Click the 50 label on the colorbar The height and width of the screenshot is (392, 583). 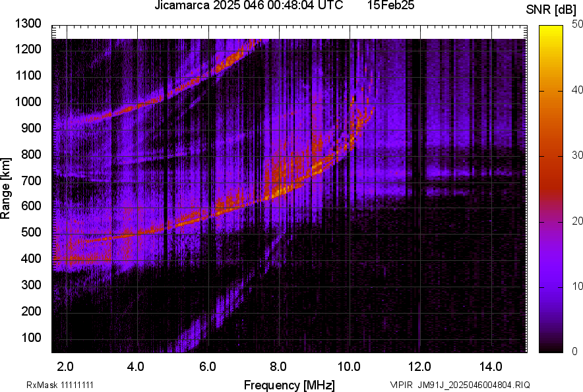[578, 24]
